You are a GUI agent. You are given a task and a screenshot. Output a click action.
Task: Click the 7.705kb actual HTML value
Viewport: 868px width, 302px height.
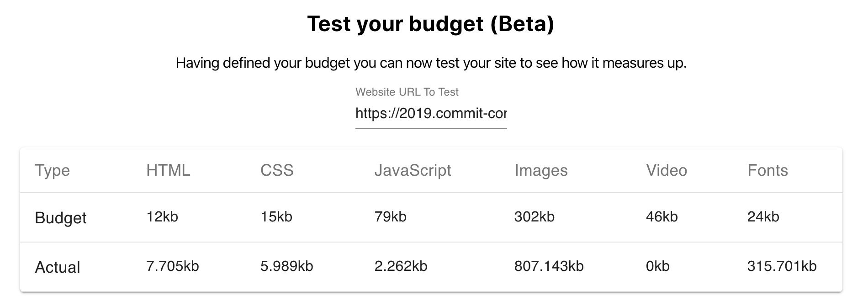(173, 266)
